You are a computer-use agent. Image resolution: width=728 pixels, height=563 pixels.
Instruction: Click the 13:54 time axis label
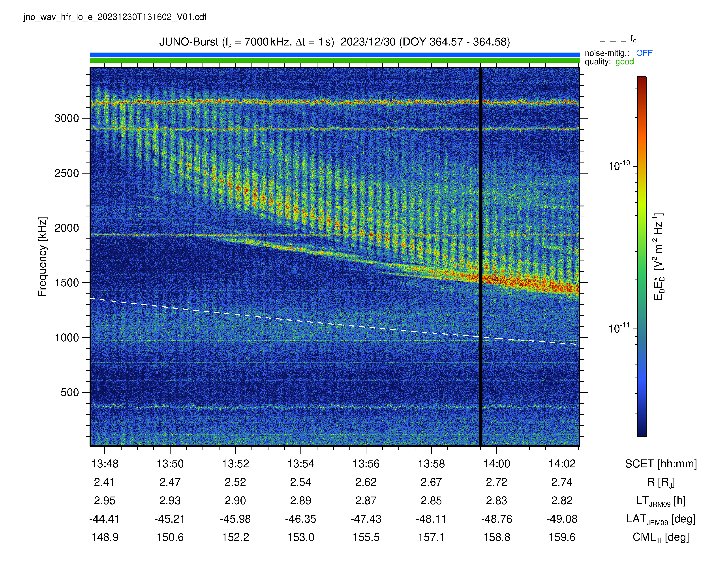pyautogui.click(x=301, y=464)
